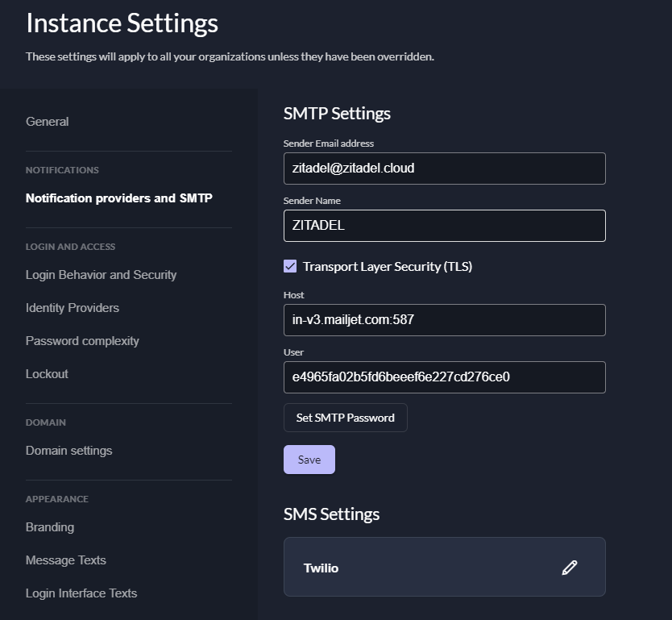Focus the Sender Name input
The width and height of the screenshot is (672, 620).
[444, 226]
